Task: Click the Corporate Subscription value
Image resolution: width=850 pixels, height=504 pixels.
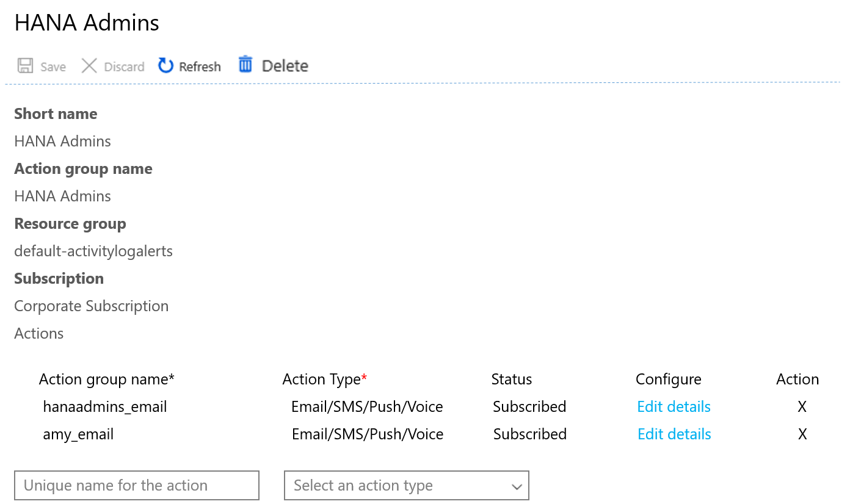Action: (92, 306)
